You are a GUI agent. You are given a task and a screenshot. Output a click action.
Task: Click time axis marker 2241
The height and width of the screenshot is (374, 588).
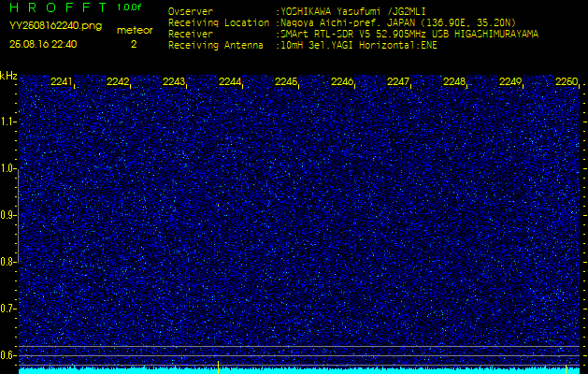[61, 81]
